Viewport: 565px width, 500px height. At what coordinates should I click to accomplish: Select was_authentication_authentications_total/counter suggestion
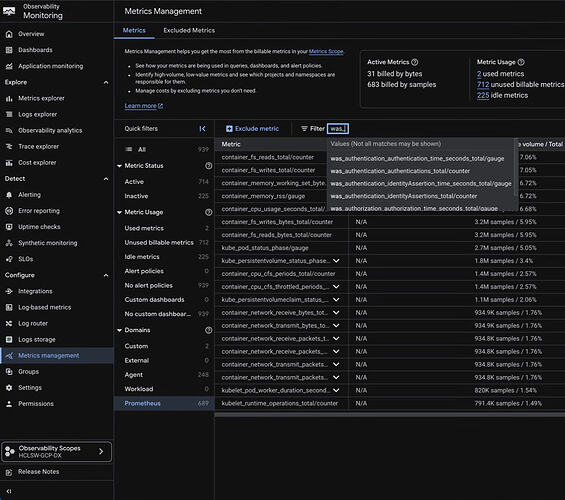[400, 171]
